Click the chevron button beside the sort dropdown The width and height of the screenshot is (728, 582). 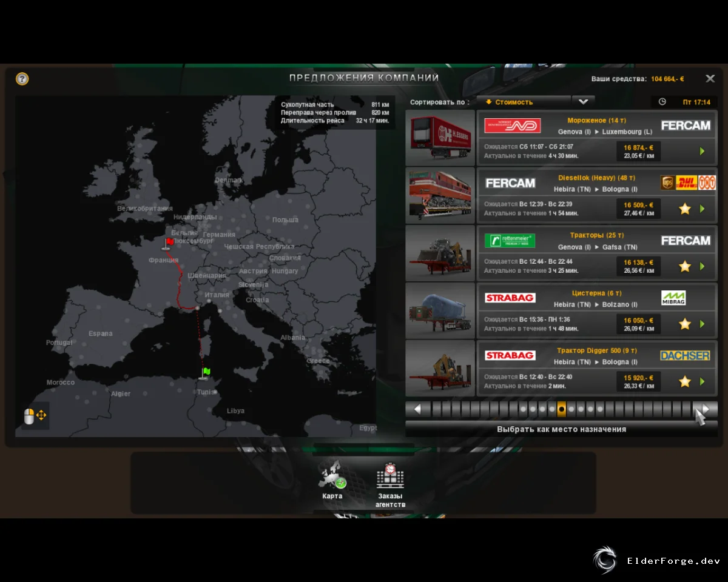584,102
